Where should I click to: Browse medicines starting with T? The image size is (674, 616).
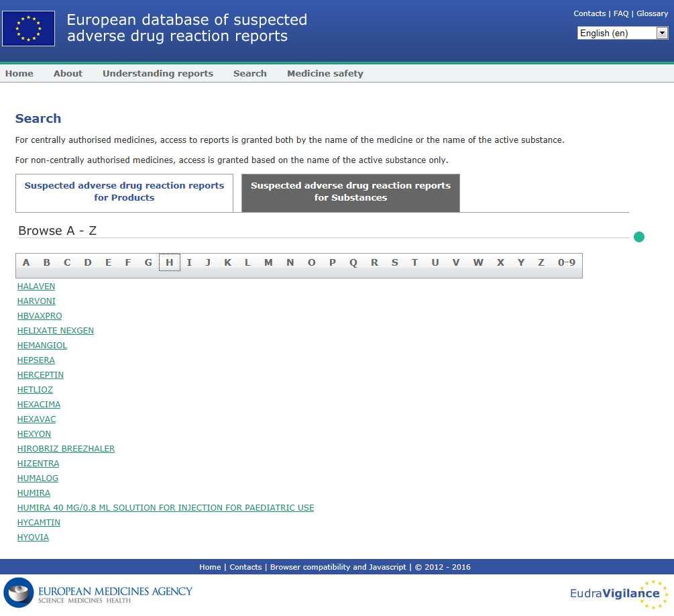pyautogui.click(x=414, y=262)
